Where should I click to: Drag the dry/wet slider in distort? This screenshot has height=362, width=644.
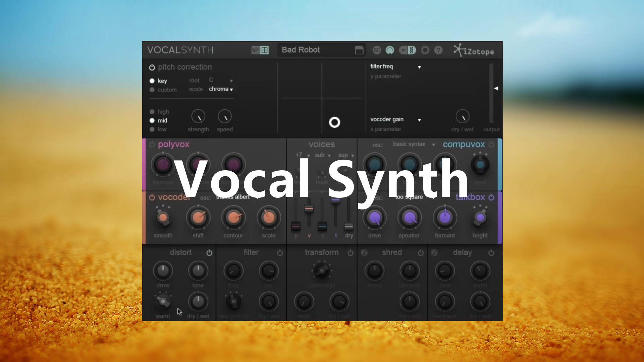click(x=198, y=302)
